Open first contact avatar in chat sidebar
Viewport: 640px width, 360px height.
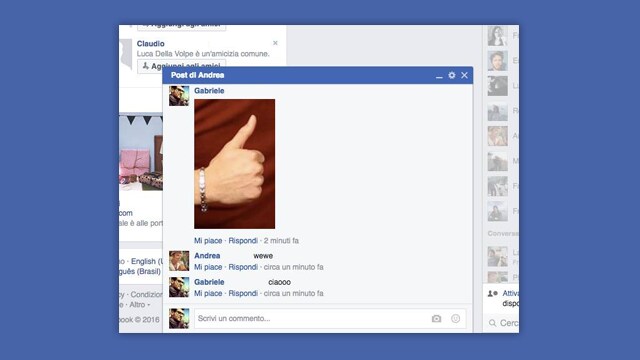pyautogui.click(x=498, y=36)
